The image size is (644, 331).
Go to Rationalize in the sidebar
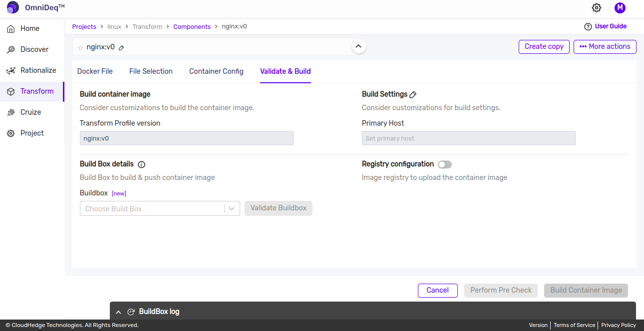point(38,70)
